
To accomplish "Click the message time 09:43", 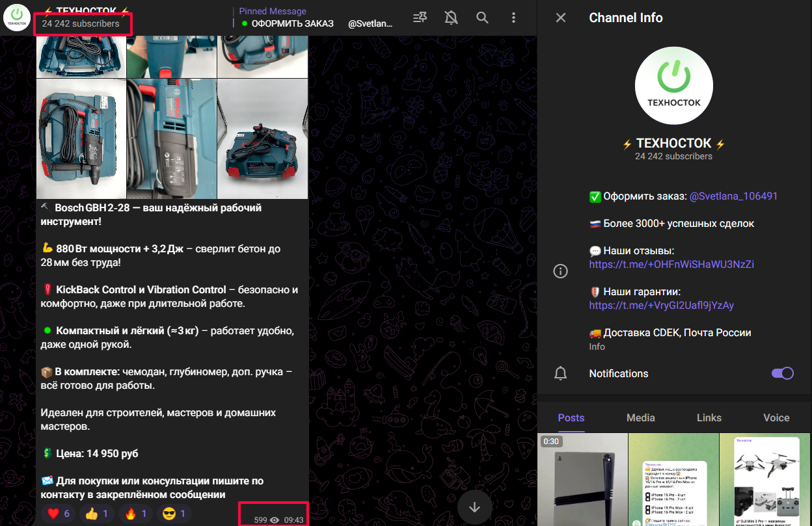I will tap(294, 519).
